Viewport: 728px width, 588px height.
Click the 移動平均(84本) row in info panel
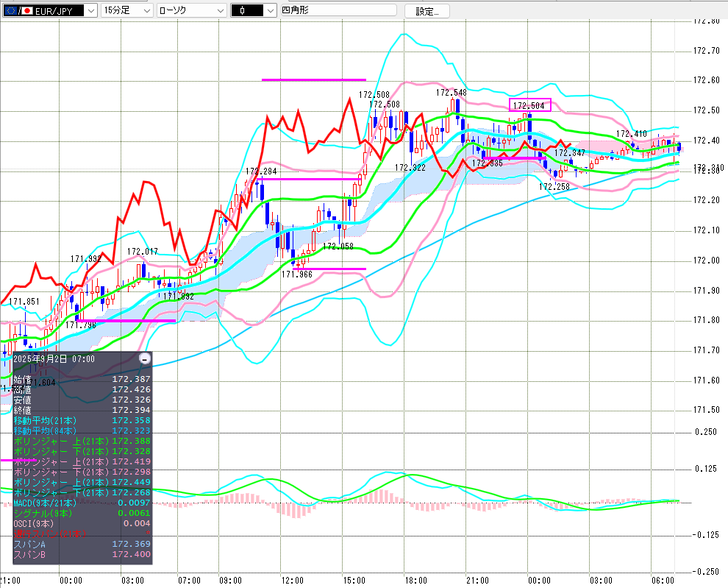tap(82, 431)
